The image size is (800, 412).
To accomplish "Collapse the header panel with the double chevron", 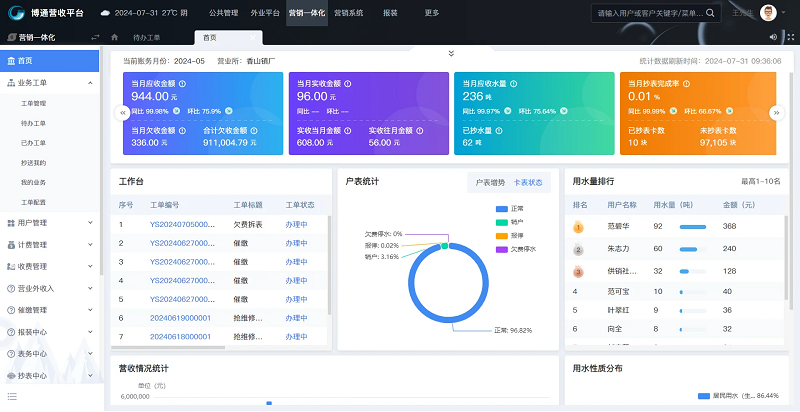I will [x=451, y=53].
